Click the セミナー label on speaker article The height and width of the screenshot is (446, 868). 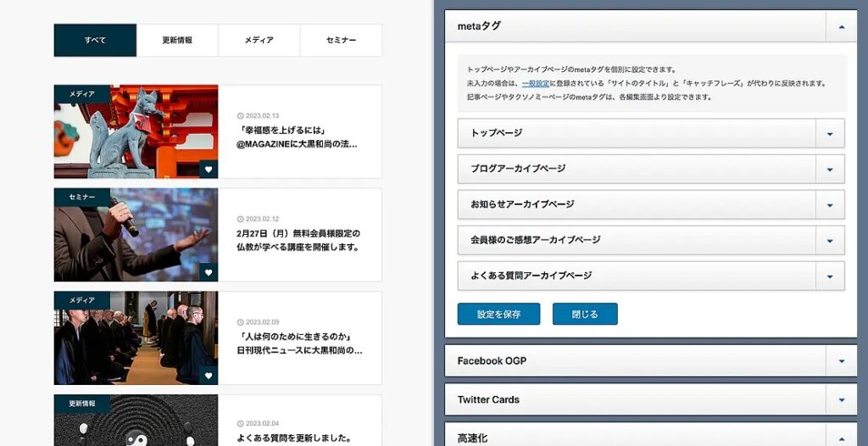(82, 198)
